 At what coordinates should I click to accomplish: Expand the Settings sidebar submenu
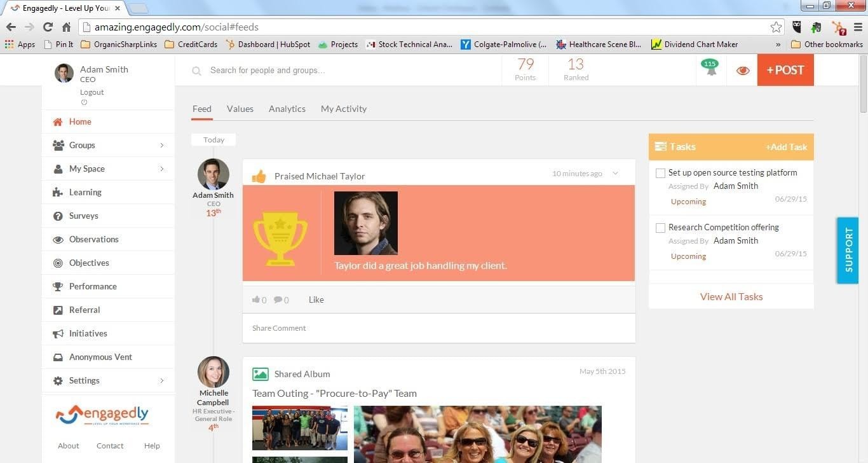point(162,381)
